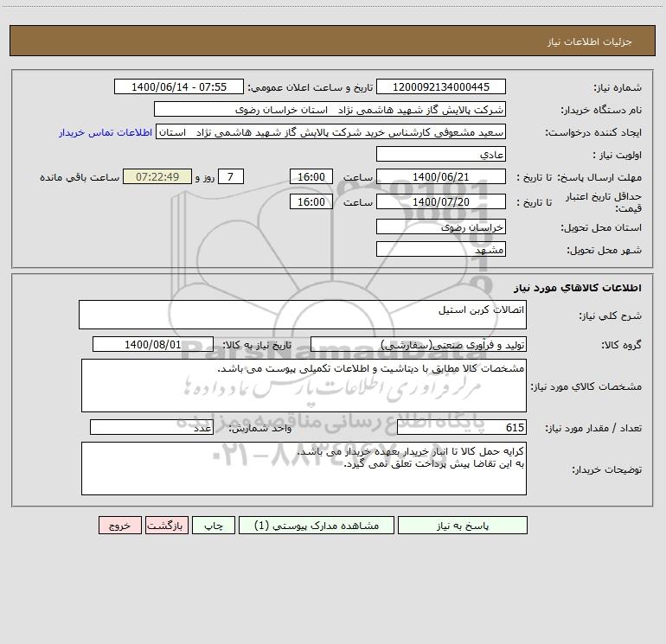Click the گروه کالا label
This screenshot has height=644, width=666.
click(621, 345)
